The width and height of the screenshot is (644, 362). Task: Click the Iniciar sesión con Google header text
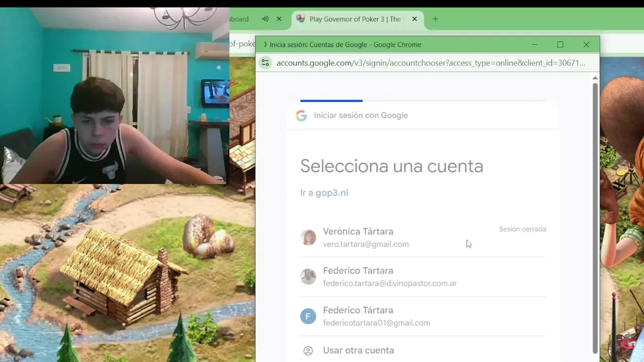[361, 116]
